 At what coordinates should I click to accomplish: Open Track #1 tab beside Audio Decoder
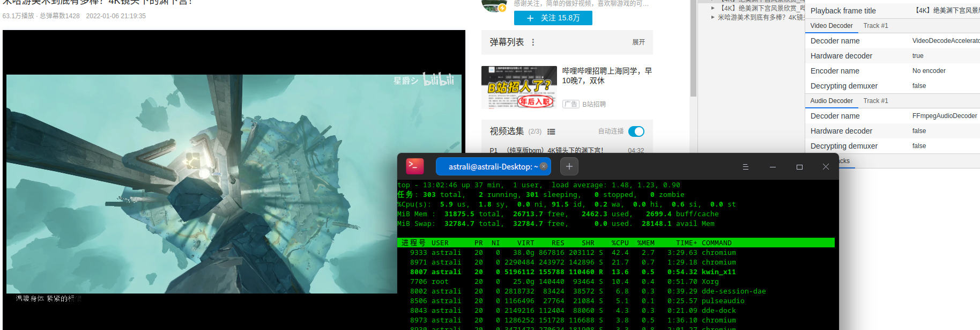point(875,101)
